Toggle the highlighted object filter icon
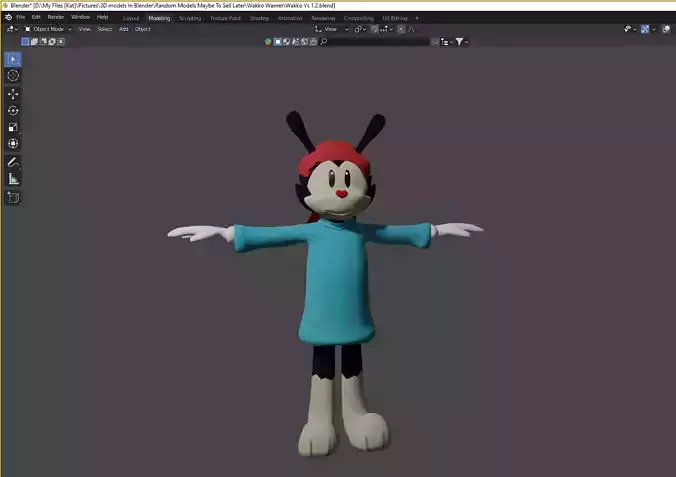The image size is (676, 477). [278, 41]
